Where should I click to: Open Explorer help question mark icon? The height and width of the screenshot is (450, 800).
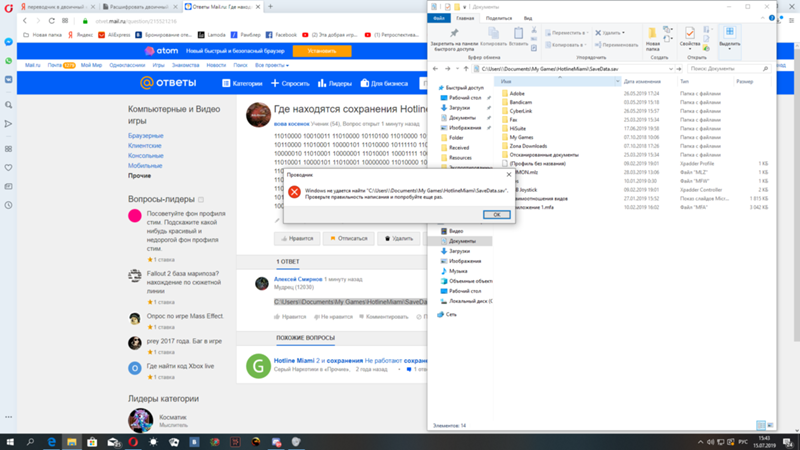point(771,18)
